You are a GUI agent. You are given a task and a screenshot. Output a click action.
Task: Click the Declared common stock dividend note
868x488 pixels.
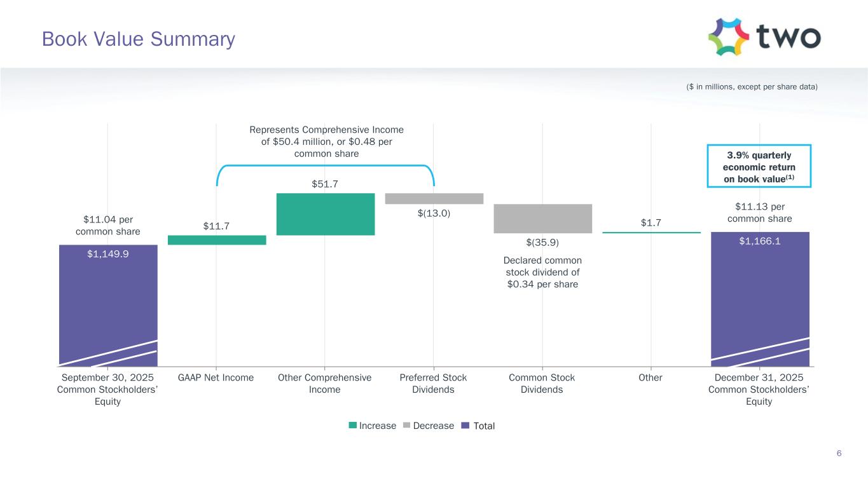coord(542,272)
